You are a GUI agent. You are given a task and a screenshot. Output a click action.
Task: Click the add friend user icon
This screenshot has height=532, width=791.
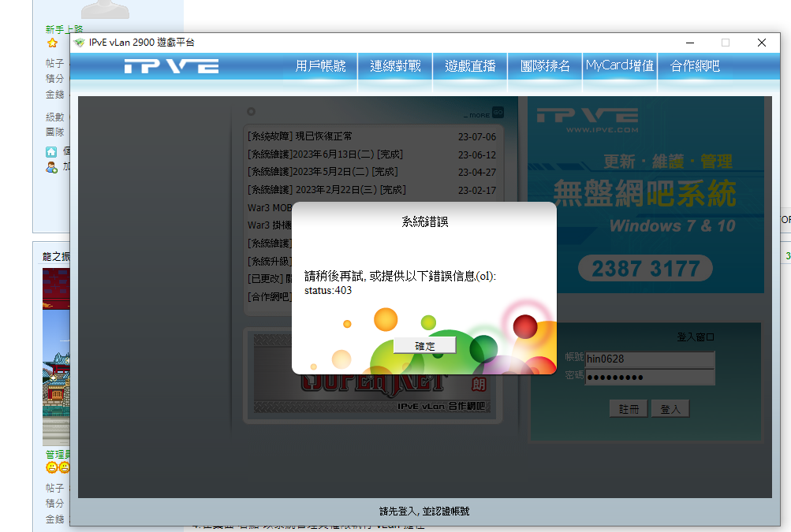51,167
